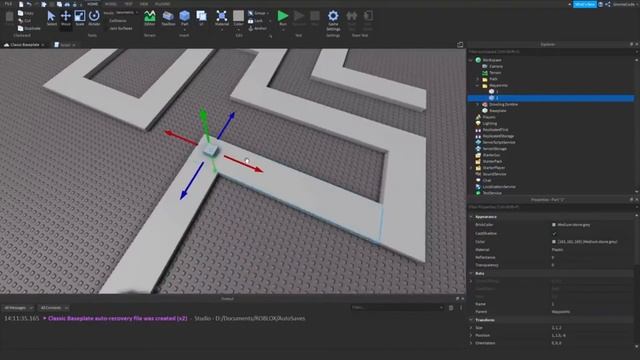
Task: Open the Toolbox
Action: (168, 17)
